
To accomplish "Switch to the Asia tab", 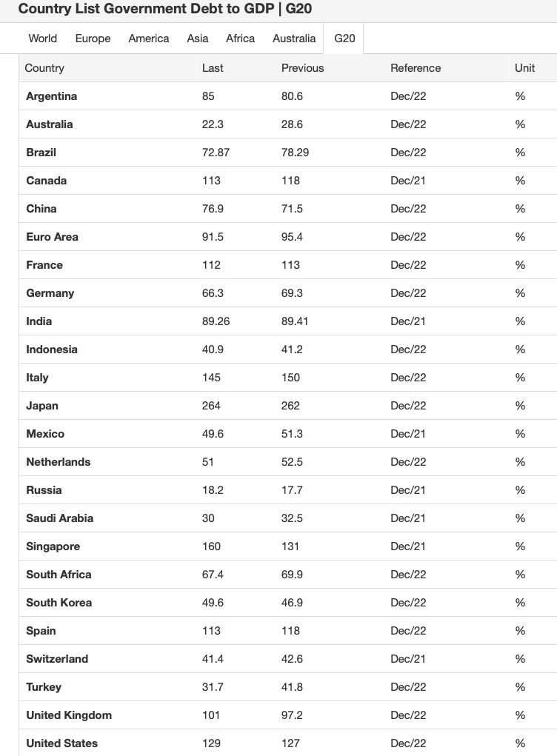I will pos(198,39).
